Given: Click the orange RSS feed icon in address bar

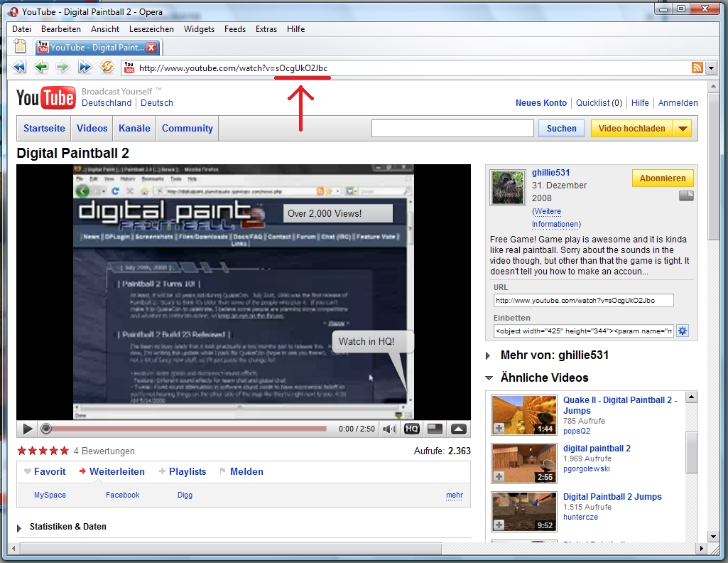Looking at the screenshot, I should [697, 68].
